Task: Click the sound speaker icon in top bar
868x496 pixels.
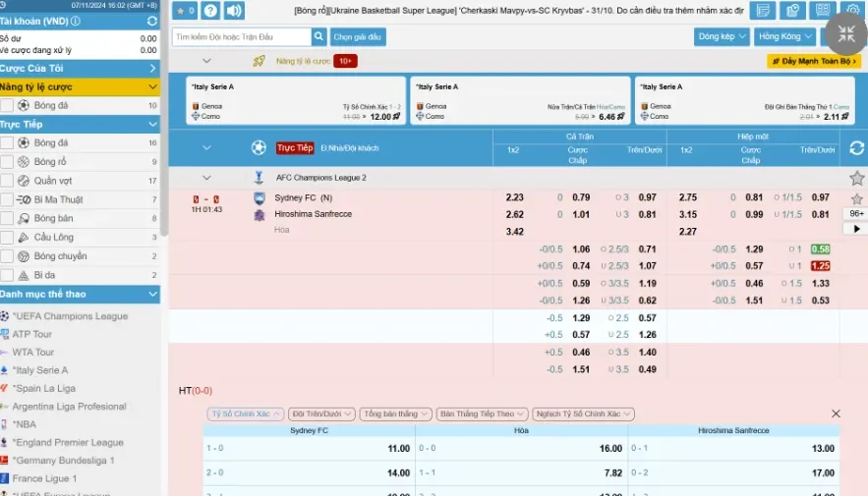Action: (234, 11)
